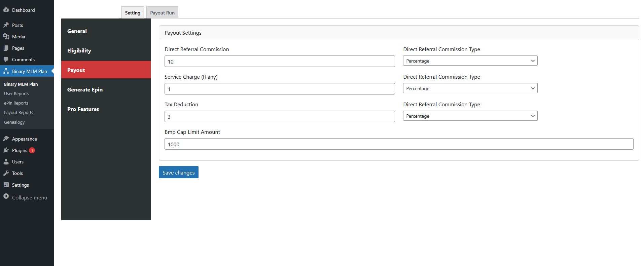Open the Tax Deduction type dropdown
644x266 pixels.
(470, 116)
